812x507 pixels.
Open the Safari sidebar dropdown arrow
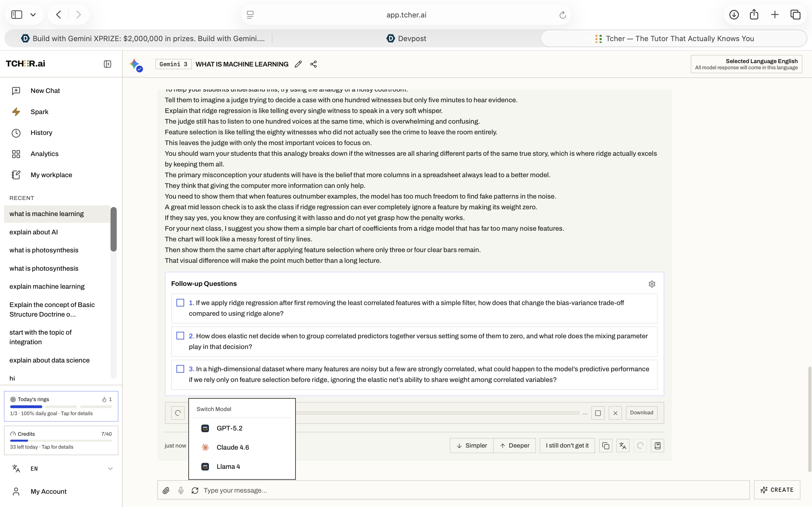point(33,15)
